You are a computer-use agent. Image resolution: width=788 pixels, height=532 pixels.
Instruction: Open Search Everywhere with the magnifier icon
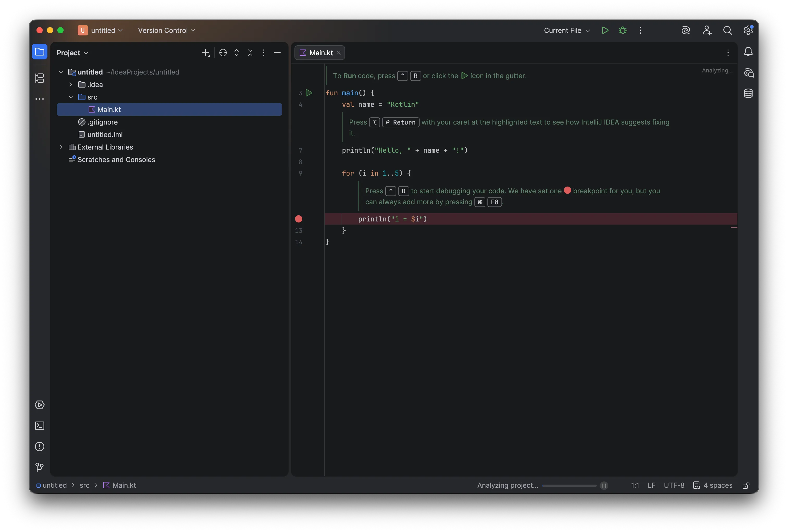(x=728, y=30)
